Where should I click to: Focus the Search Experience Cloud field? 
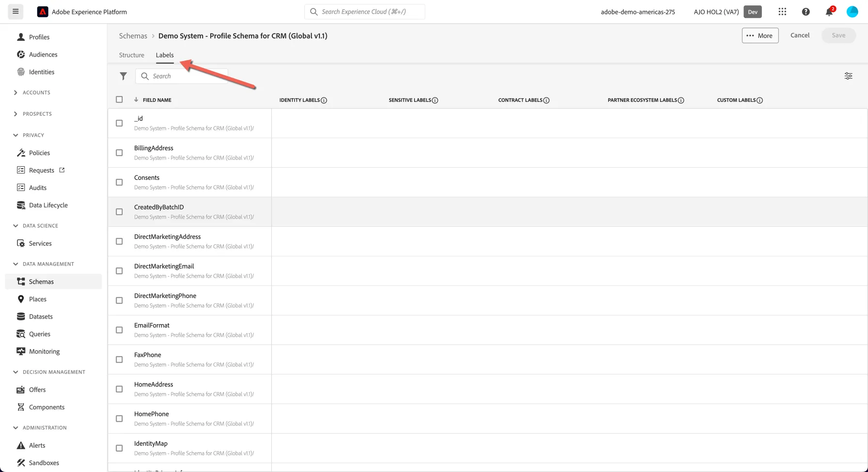coord(365,12)
